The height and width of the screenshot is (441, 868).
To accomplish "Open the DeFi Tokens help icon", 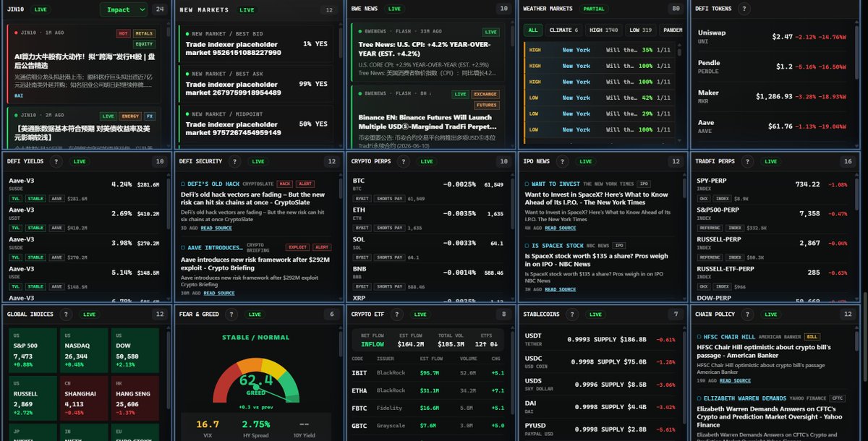I will (744, 9).
